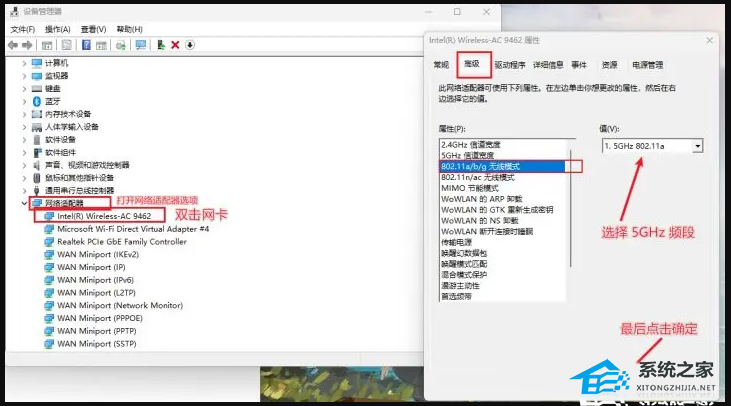This screenshot has height=406, width=731.
Task: Click the Back arrow in Device Manager toolbar
Action: (13, 45)
